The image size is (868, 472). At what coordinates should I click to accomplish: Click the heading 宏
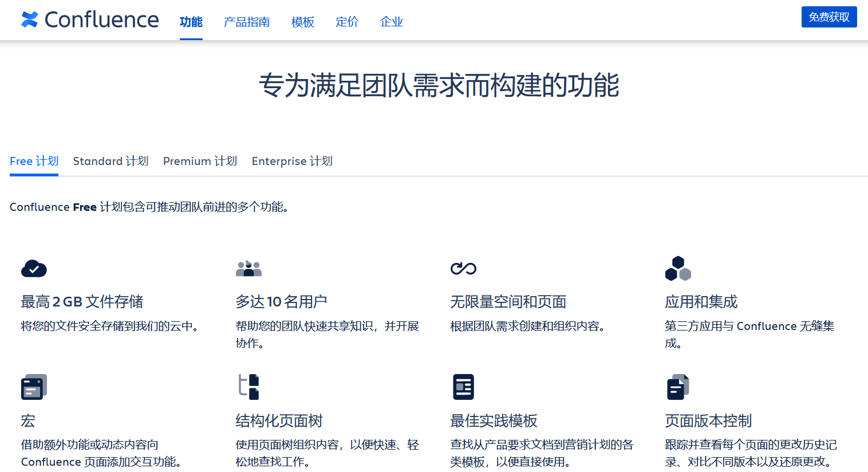click(x=28, y=420)
